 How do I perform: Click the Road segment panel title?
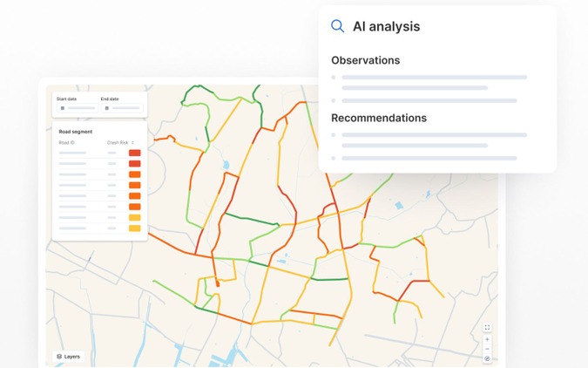[76, 132]
